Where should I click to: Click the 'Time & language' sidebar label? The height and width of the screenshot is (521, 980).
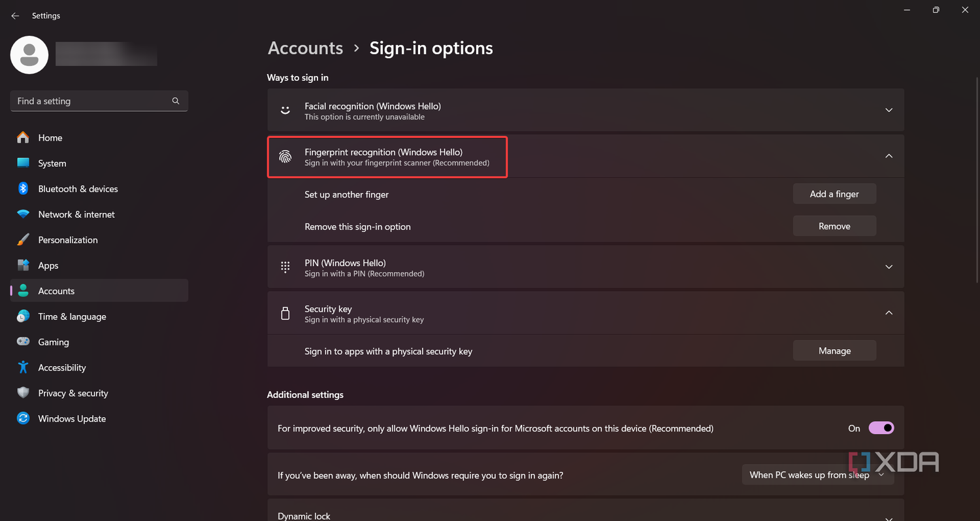coord(72,316)
